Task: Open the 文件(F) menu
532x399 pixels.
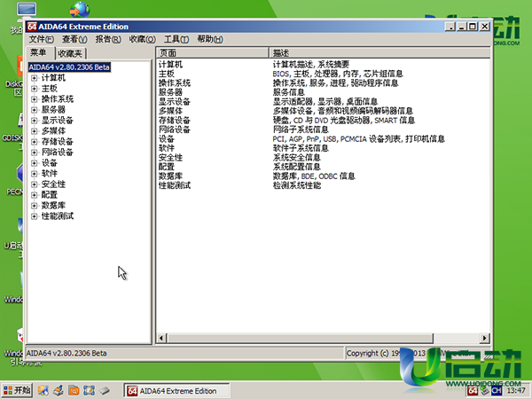Action: click(41, 39)
